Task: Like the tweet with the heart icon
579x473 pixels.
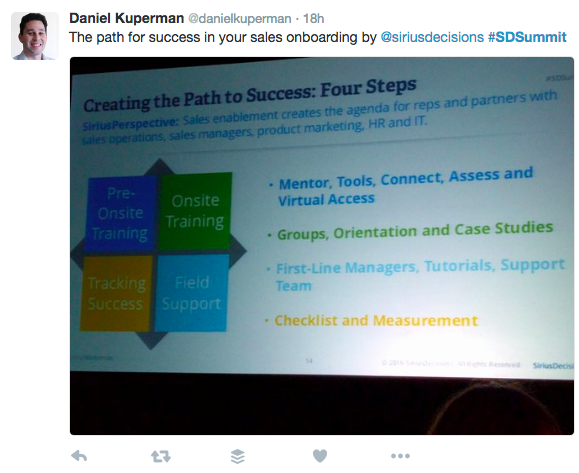Action: 320,456
